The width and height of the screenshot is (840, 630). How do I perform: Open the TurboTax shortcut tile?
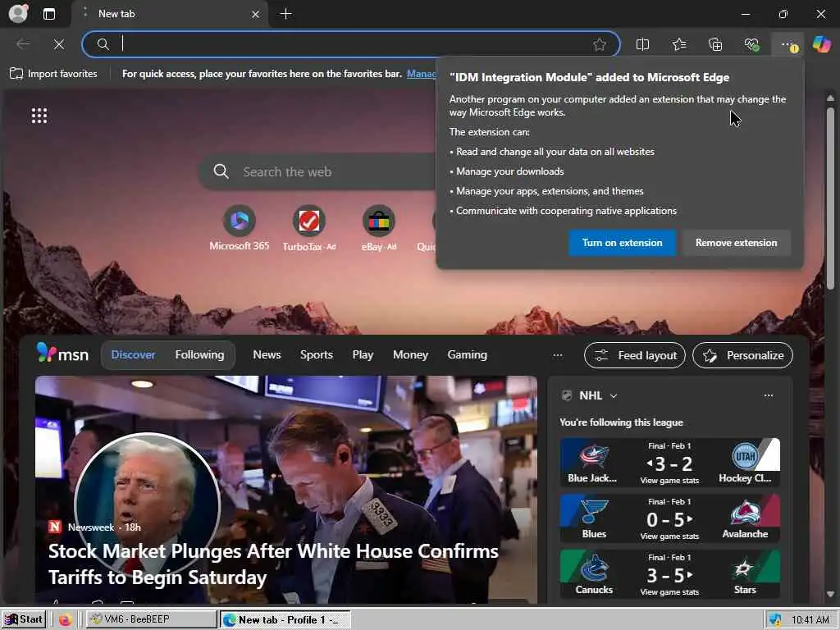click(x=309, y=228)
